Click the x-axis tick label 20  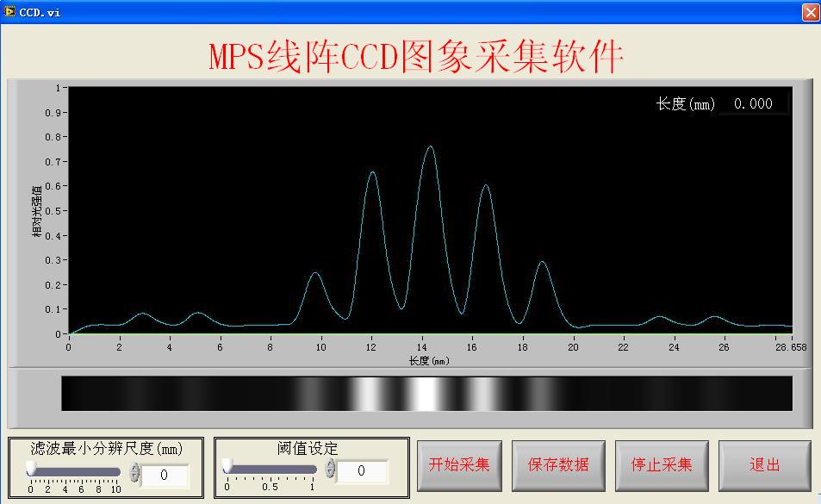tap(573, 347)
